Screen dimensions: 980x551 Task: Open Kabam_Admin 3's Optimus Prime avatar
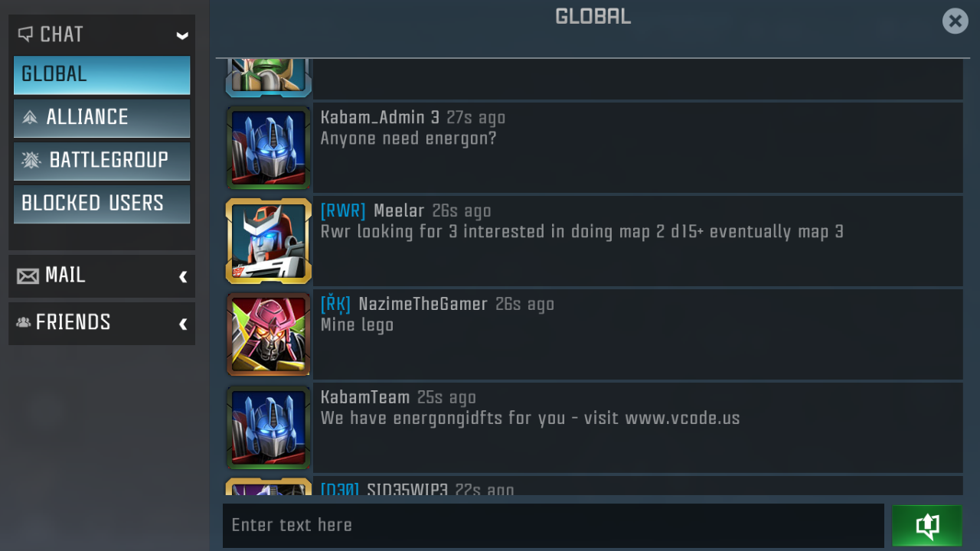click(x=269, y=148)
